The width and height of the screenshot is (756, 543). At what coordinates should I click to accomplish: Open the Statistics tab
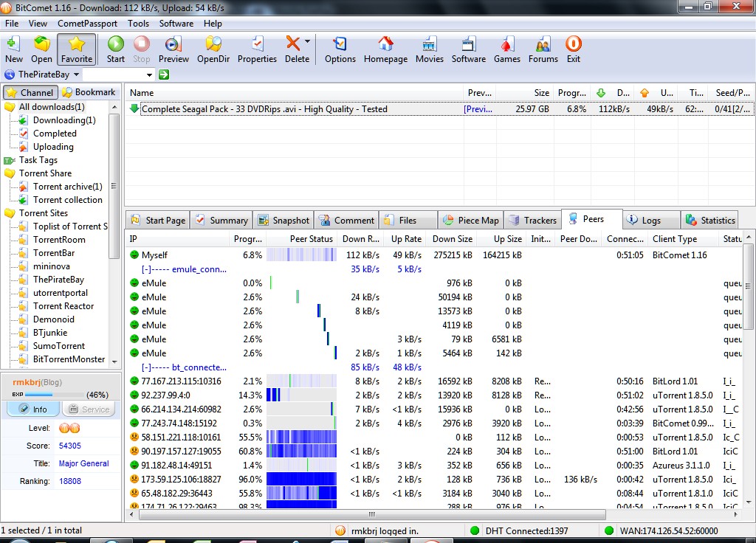tap(710, 220)
